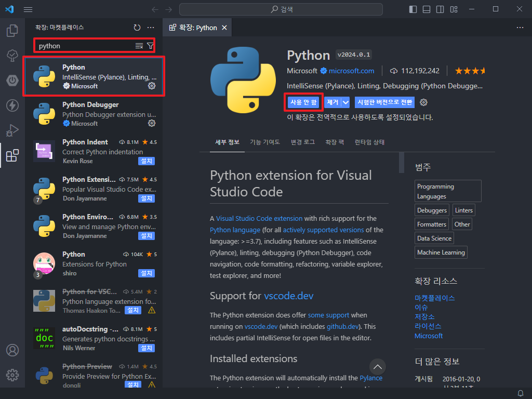The height and width of the screenshot is (399, 532).
Task: Open the microsoft.com publisher link
Action: pos(352,71)
